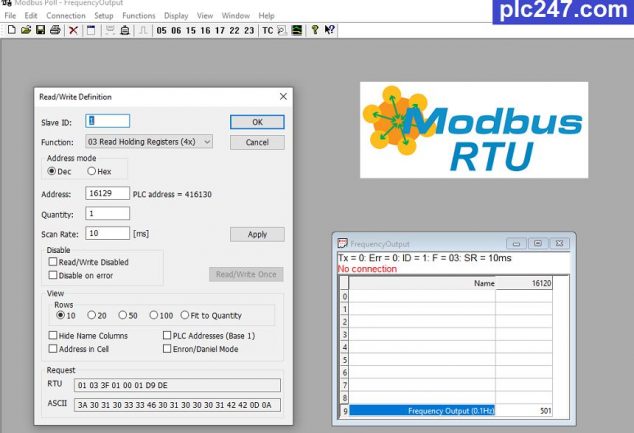Open the Help menu
Viewport: 634px width, 433px height.
click(266, 16)
